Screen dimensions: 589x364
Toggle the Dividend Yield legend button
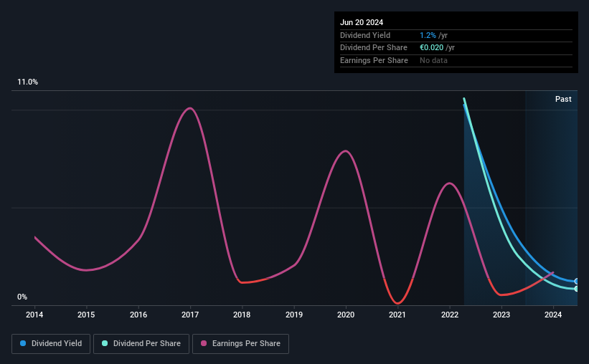(51, 344)
